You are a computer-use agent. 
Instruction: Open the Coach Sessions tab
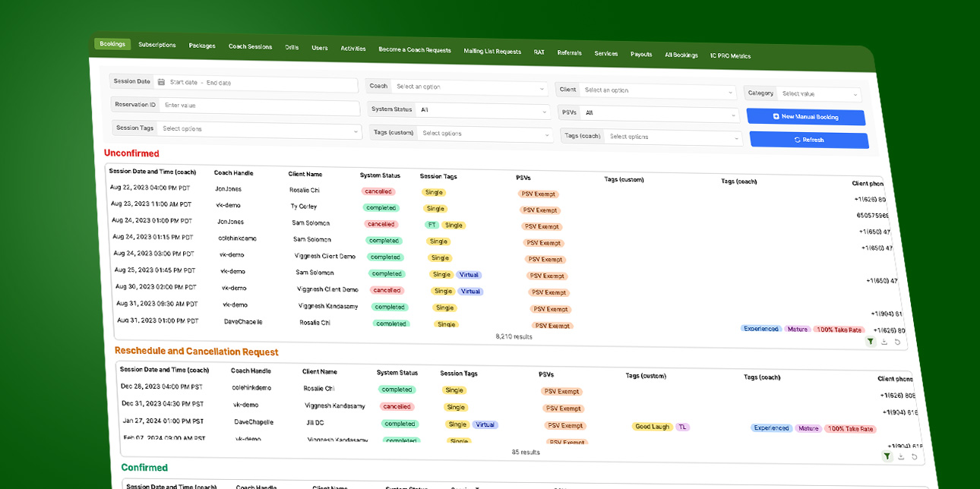tap(250, 47)
